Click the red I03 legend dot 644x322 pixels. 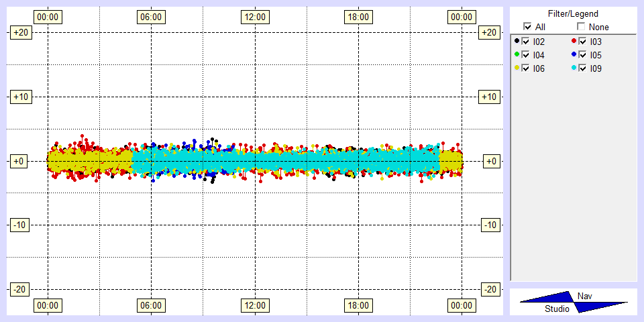click(x=574, y=42)
